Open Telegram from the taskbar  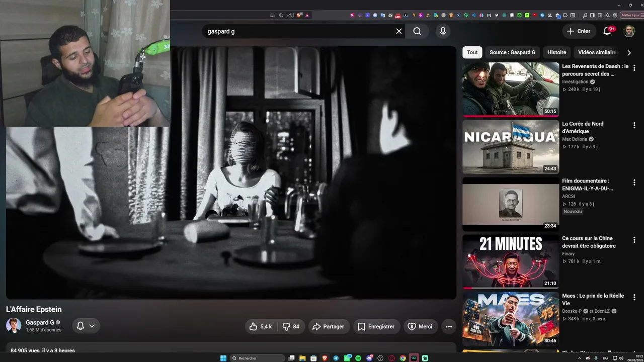[x=336, y=358]
